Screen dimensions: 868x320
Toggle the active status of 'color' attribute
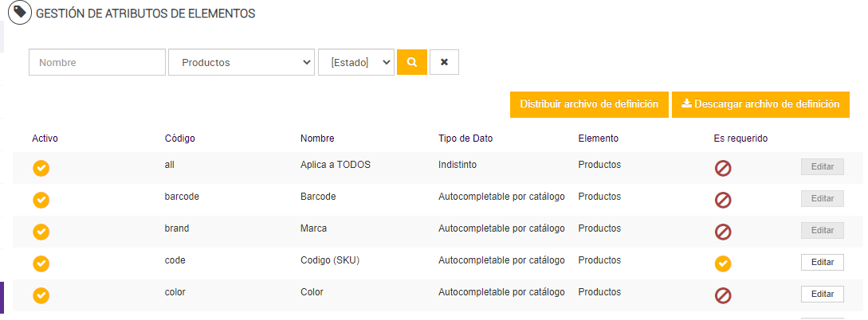(41, 295)
